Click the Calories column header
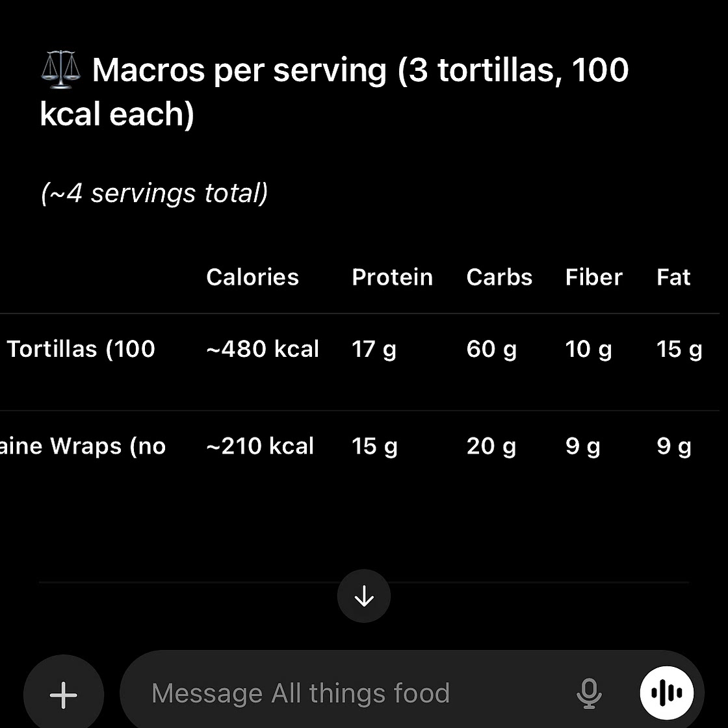 click(x=252, y=278)
